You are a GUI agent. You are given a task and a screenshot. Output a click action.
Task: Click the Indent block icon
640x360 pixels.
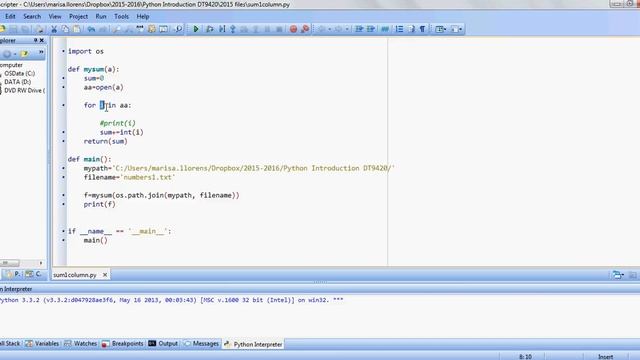pyautogui.click(x=359, y=29)
